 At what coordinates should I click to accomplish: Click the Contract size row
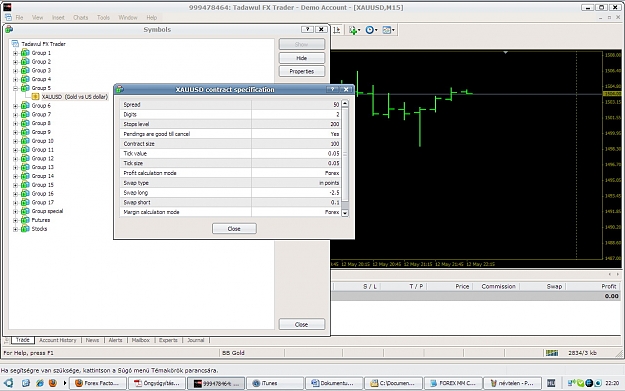tap(230, 143)
